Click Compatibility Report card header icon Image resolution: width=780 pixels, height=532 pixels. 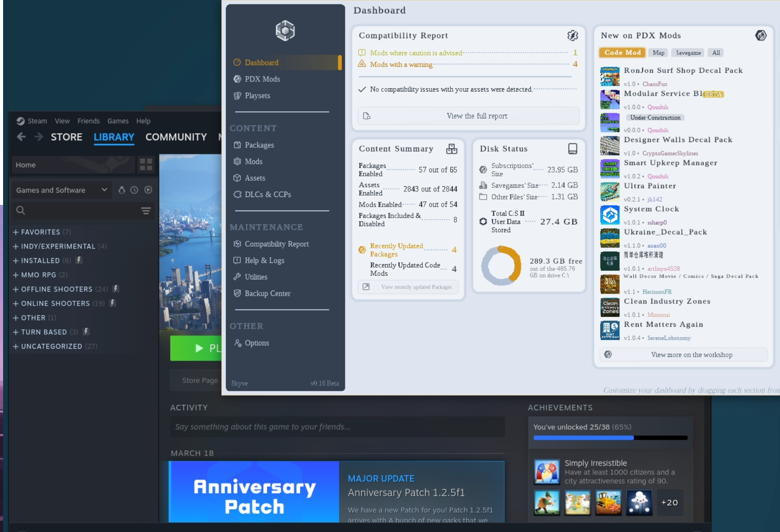pos(572,36)
